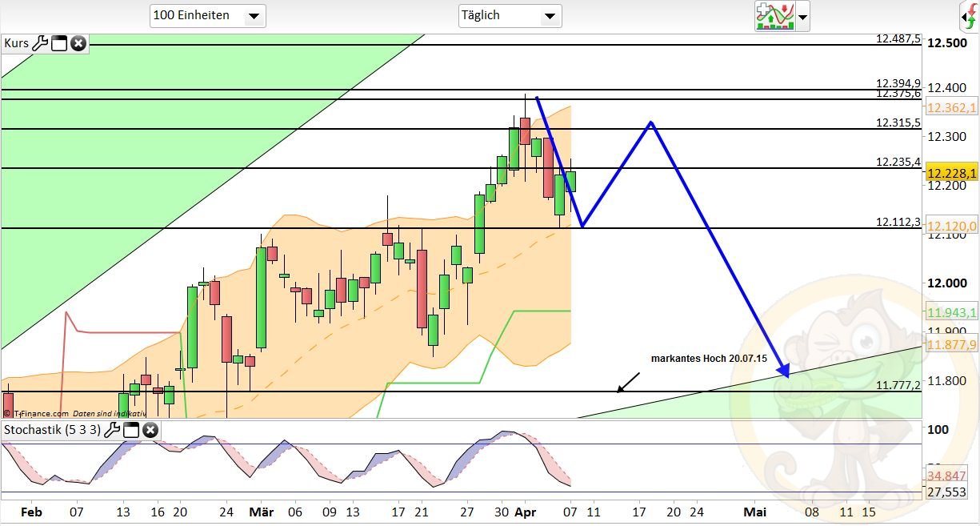980x526 pixels.
Task: Close the Kurs chart panel
Action: click(x=78, y=43)
